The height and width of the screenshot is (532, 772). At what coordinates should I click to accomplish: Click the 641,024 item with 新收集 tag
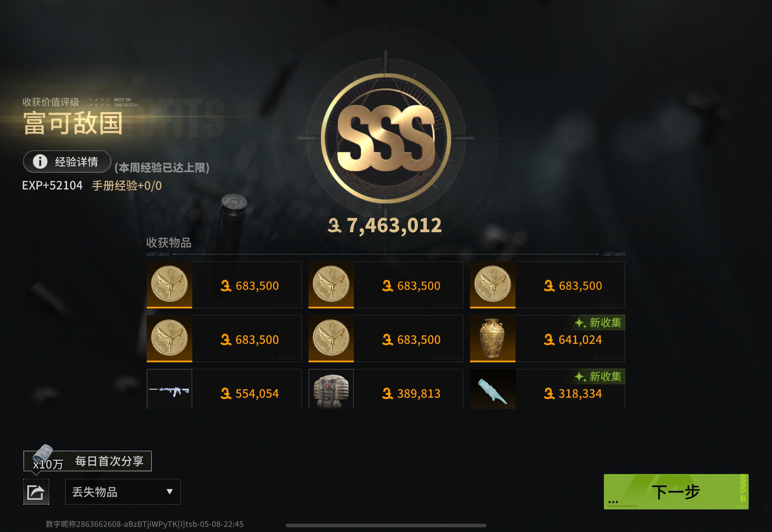[x=547, y=338]
